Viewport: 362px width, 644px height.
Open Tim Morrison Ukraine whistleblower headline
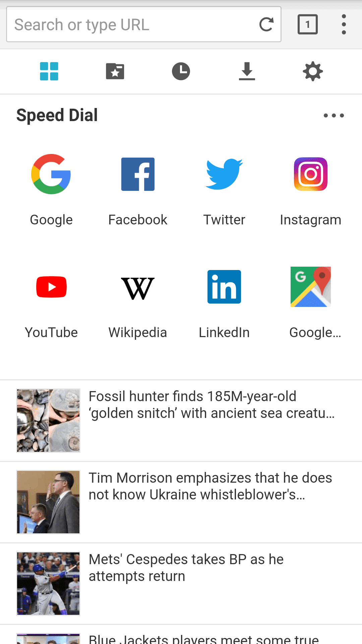(181, 502)
